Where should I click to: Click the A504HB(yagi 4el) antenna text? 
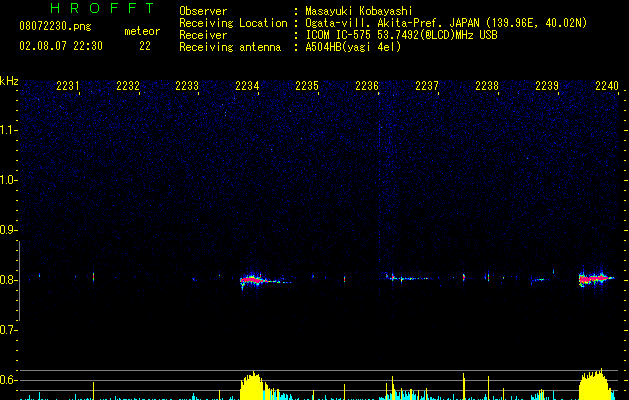point(353,47)
